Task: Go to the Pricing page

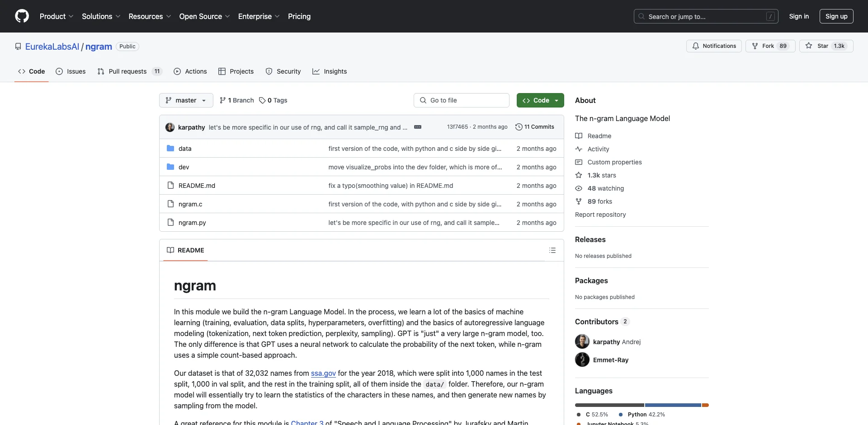Action: pyautogui.click(x=299, y=16)
